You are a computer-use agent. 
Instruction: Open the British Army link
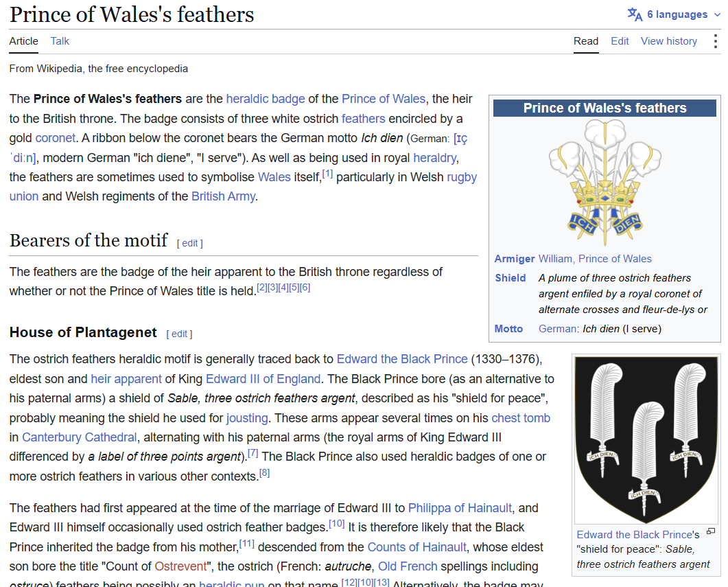(x=223, y=196)
